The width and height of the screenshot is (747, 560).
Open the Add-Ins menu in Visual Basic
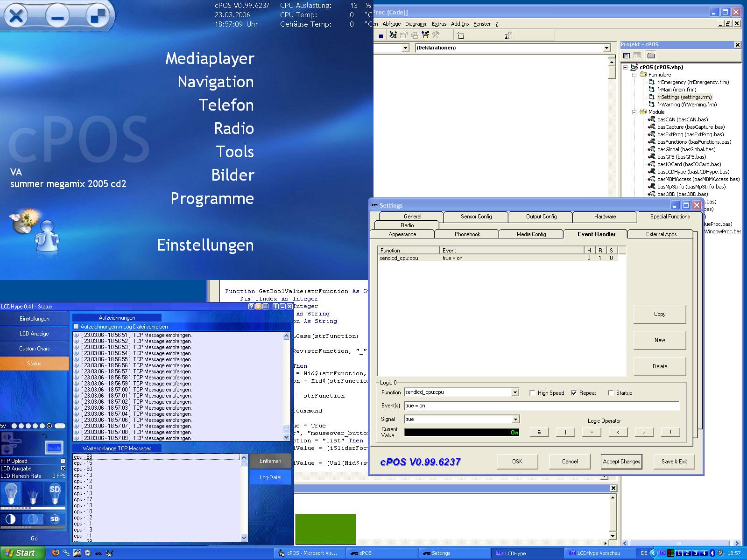point(460,24)
